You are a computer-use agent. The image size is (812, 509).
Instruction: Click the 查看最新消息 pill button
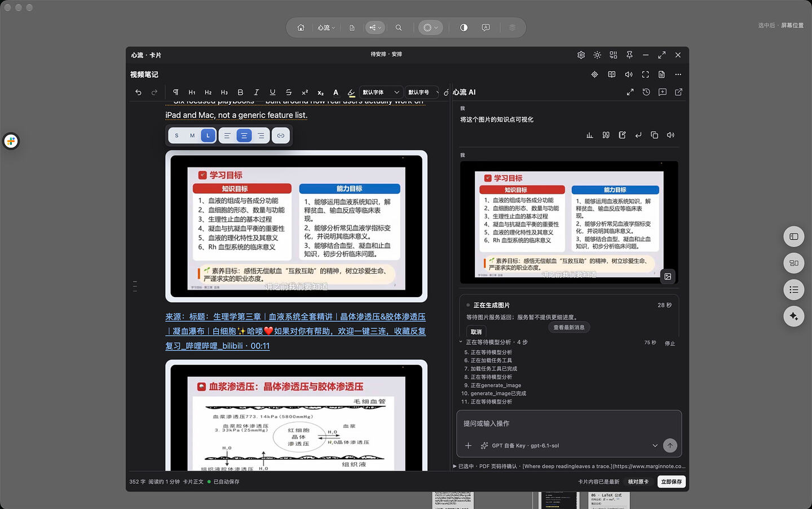coord(569,327)
